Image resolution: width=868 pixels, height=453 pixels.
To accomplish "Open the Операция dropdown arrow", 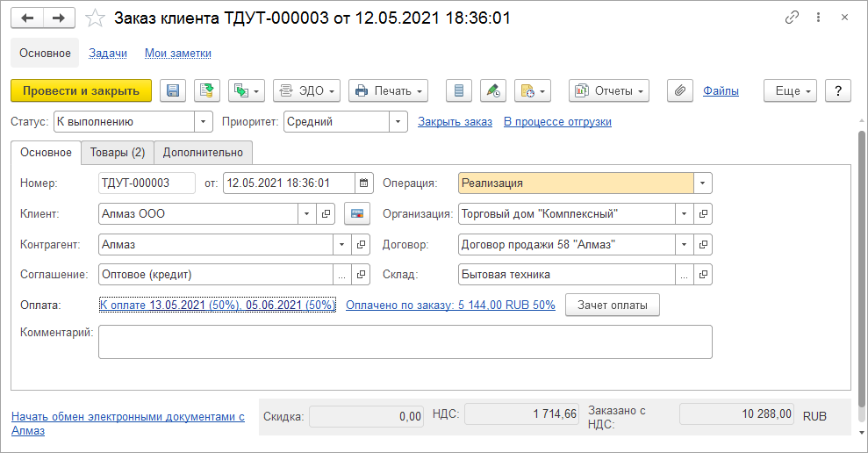I will point(702,183).
